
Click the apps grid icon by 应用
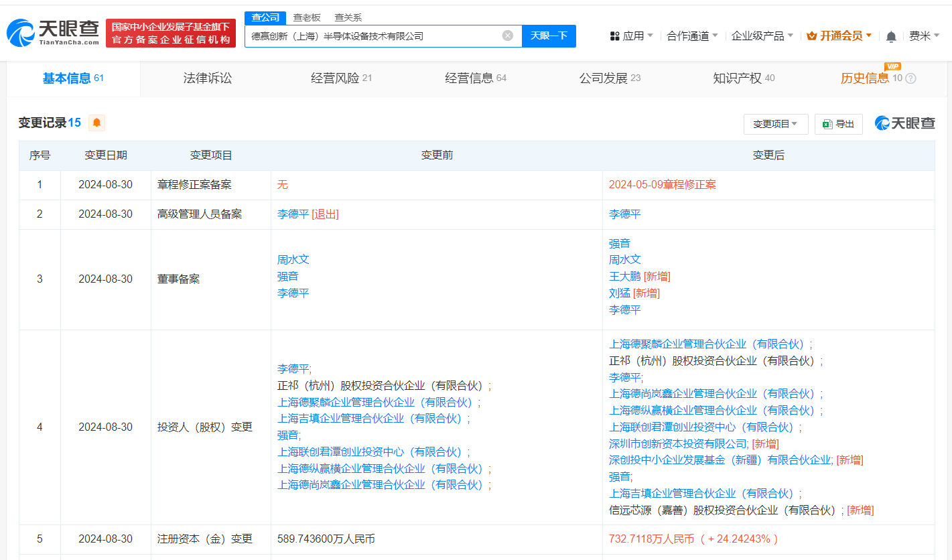pyautogui.click(x=615, y=36)
